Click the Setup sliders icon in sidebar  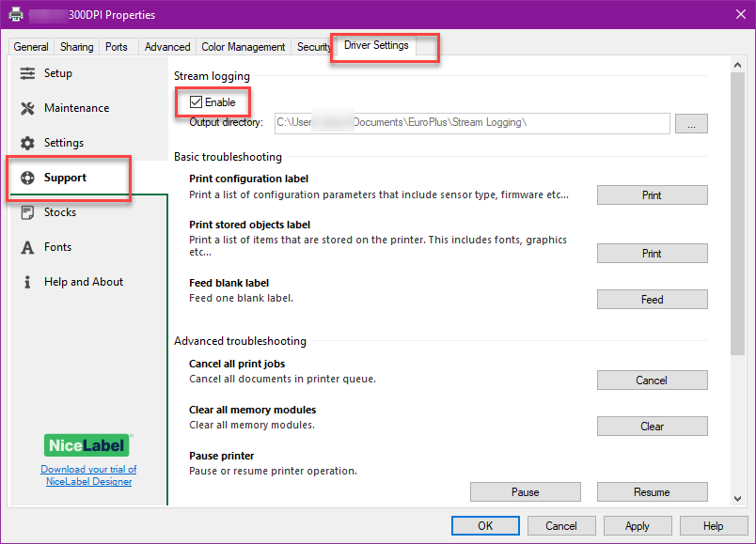coord(27,73)
